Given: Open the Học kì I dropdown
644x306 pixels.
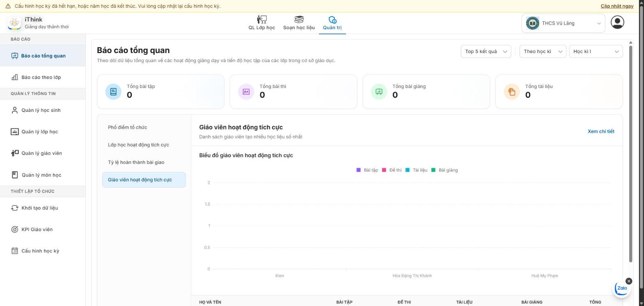Looking at the screenshot, I should tap(596, 51).
